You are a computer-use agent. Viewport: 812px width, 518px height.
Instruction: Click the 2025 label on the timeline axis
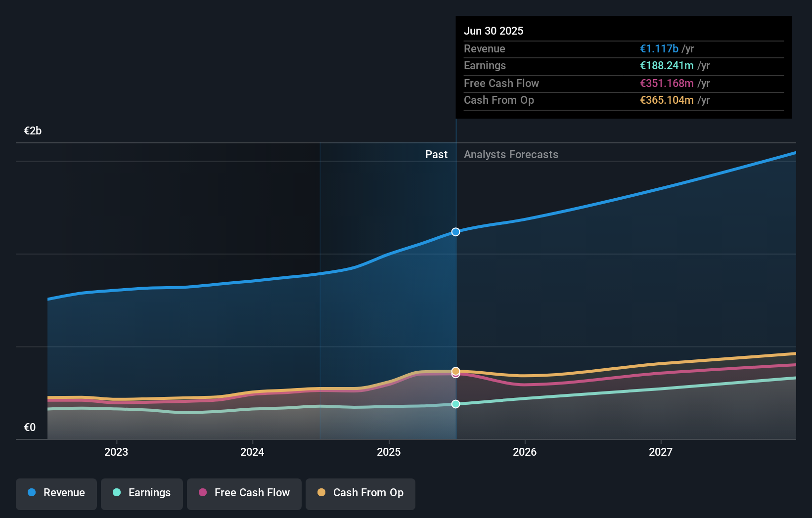pos(389,451)
